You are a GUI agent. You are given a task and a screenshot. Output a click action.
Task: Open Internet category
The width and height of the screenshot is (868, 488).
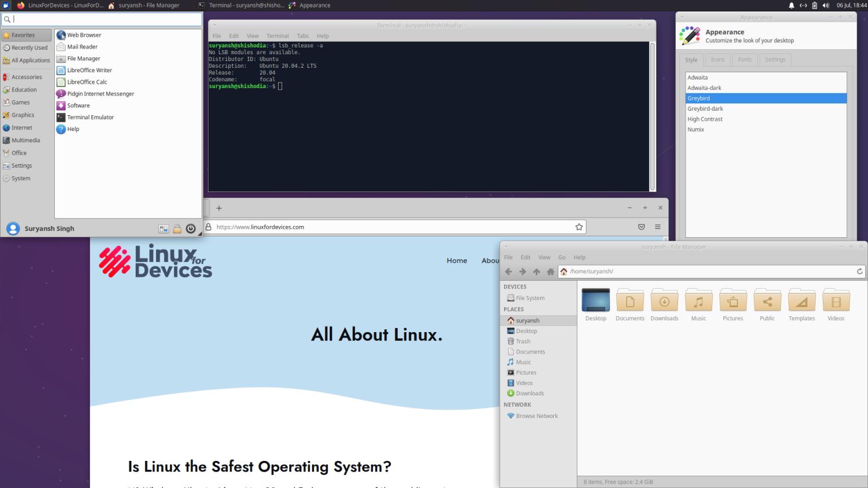(27, 128)
